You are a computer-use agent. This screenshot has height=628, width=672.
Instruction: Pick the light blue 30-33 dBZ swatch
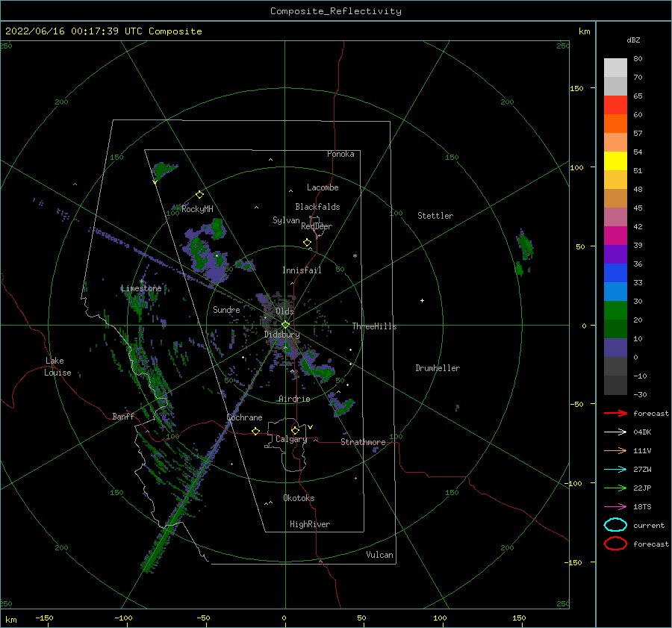pyautogui.click(x=615, y=291)
